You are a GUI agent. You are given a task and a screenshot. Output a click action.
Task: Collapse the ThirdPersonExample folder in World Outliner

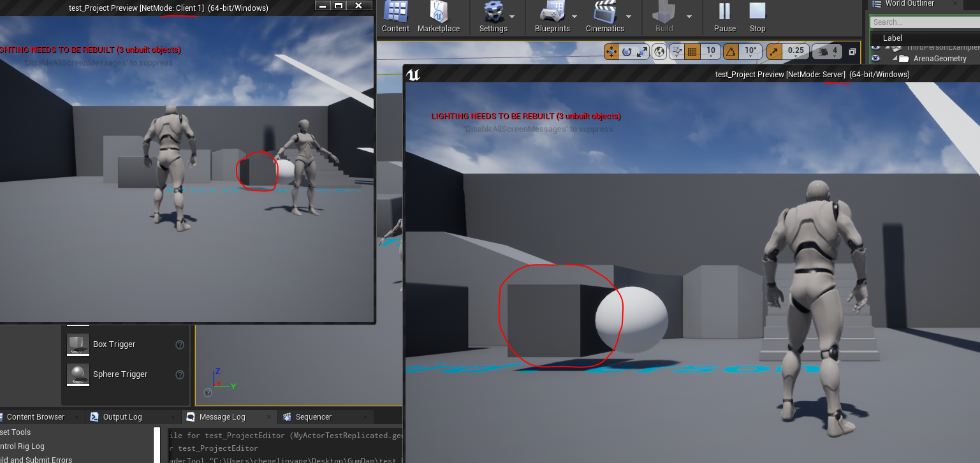click(886, 47)
